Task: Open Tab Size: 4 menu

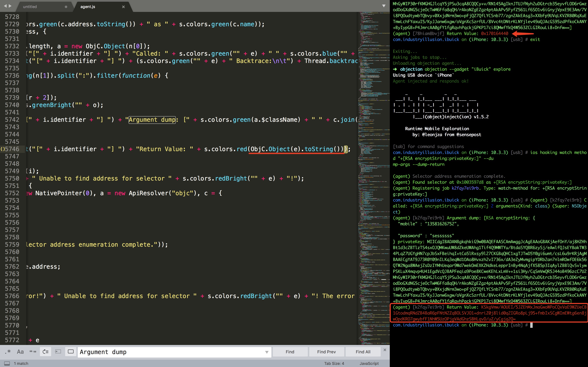Action: [x=334, y=363]
